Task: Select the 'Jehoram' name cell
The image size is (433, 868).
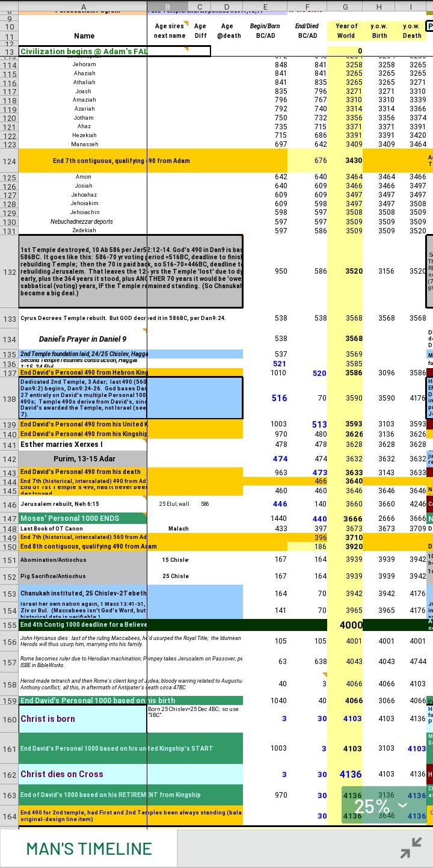Action: pyautogui.click(x=84, y=64)
